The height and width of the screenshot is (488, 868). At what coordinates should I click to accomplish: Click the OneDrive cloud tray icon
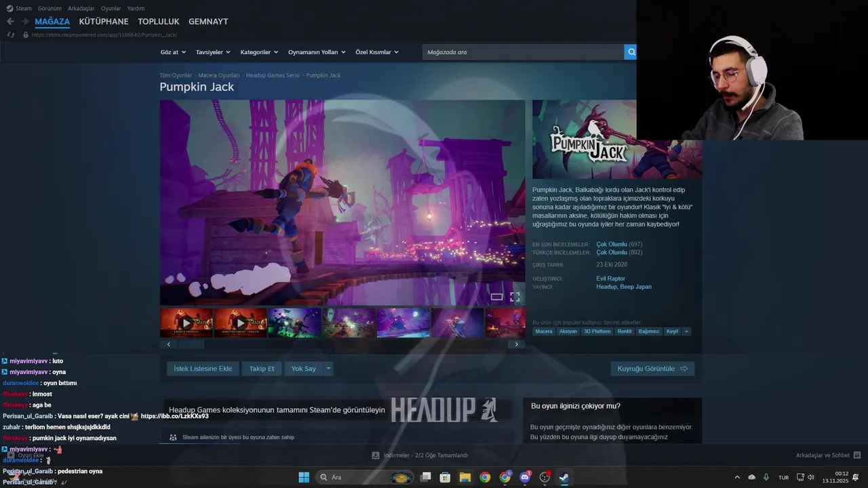[751, 477]
